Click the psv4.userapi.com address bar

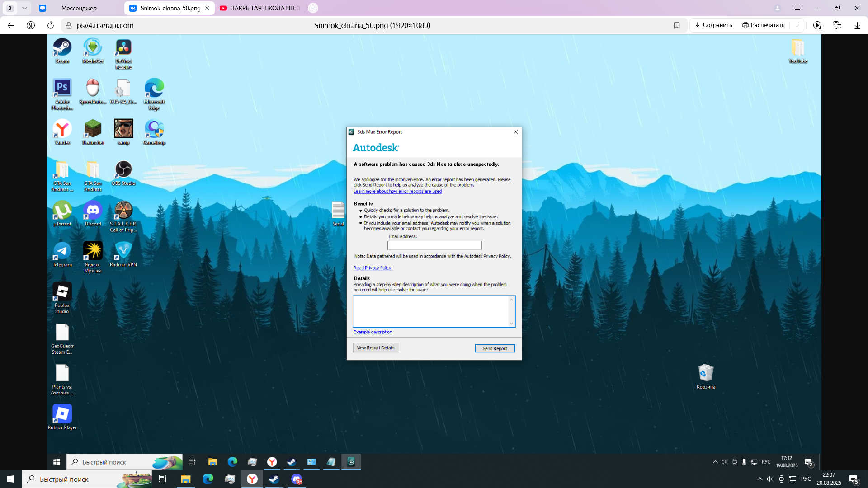tap(105, 25)
